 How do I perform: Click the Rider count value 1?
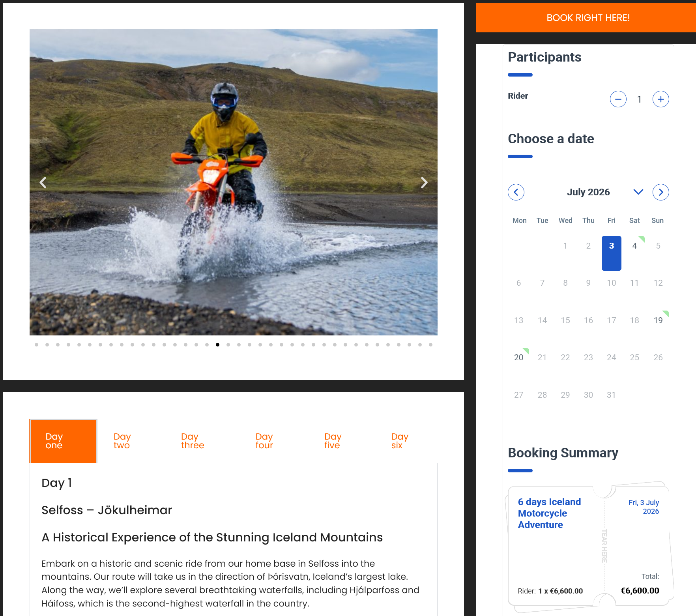(x=639, y=99)
